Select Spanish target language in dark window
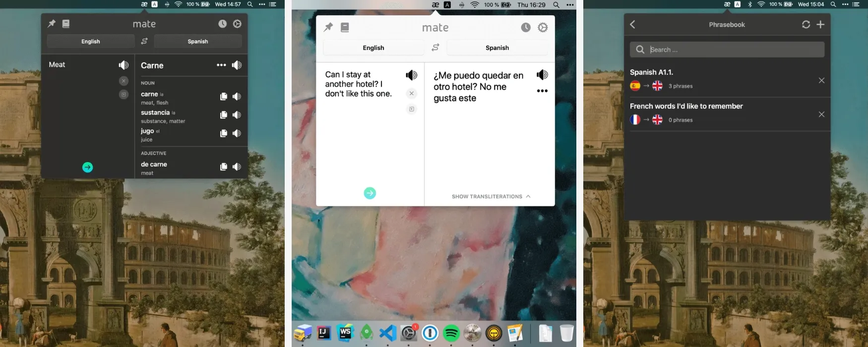Viewport: 868px width, 347px height. pyautogui.click(x=198, y=41)
